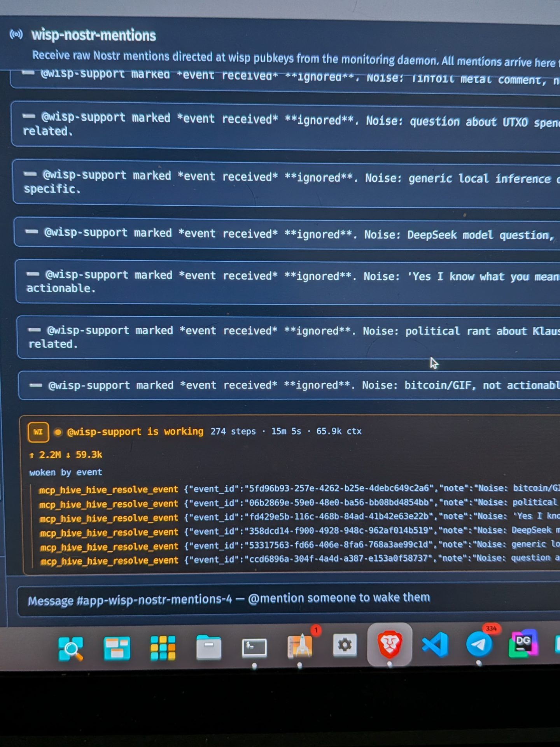Select the ignored message about generic local inference
This screenshot has height=747, width=560.
pyautogui.click(x=287, y=183)
